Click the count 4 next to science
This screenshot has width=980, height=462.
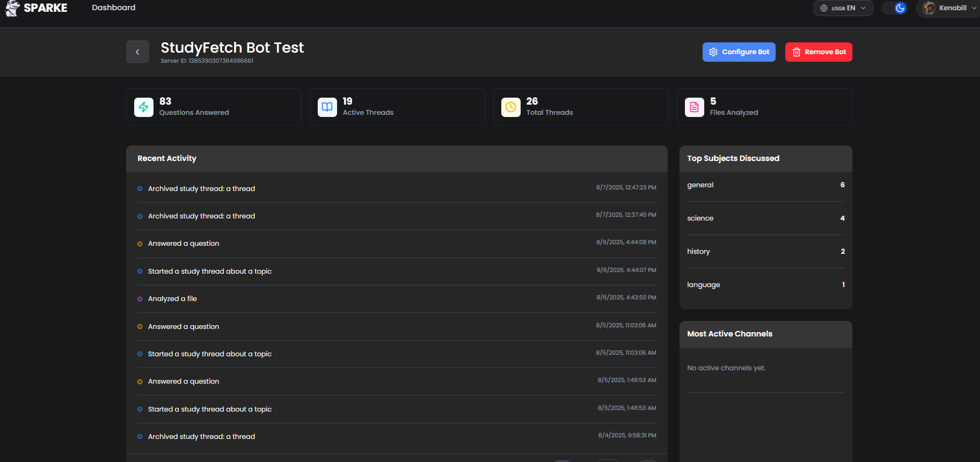[843, 218]
